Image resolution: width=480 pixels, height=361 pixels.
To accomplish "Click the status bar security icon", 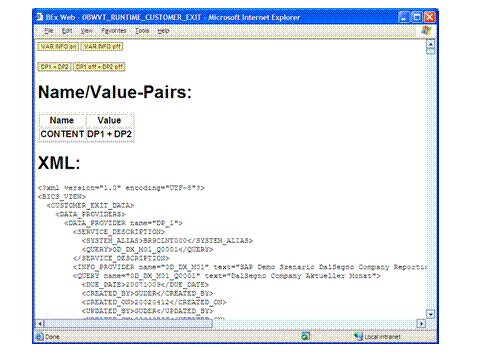I will [305, 336].
